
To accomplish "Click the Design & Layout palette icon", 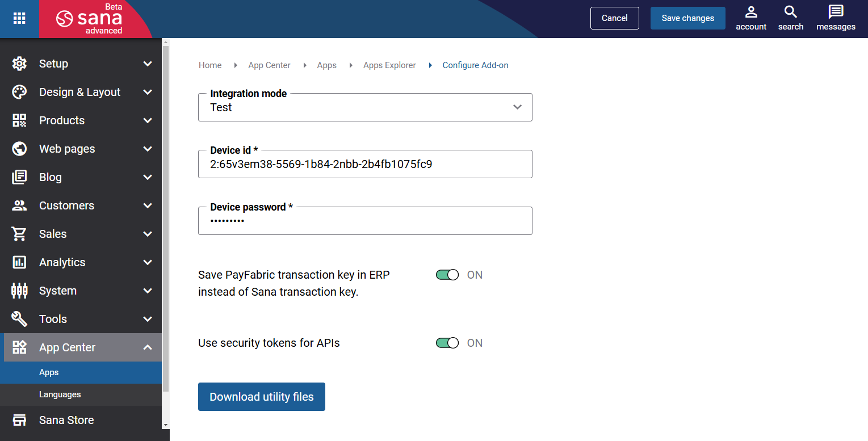I will (19, 92).
